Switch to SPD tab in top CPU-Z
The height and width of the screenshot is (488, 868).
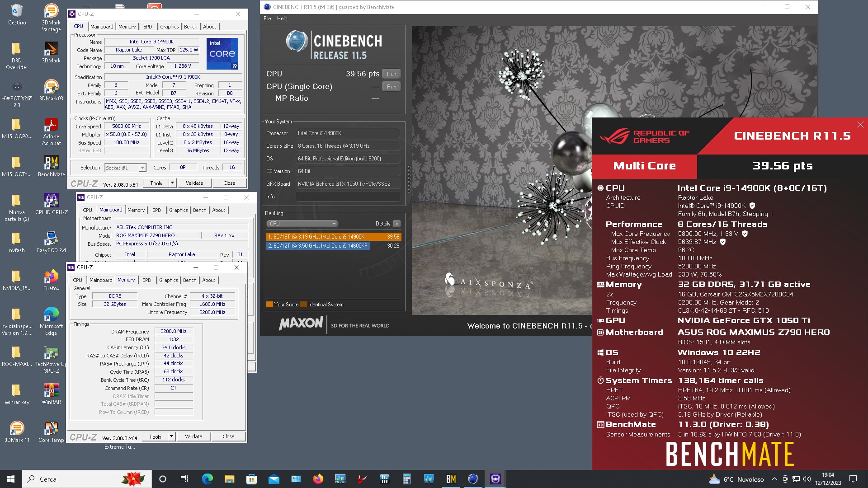(148, 27)
